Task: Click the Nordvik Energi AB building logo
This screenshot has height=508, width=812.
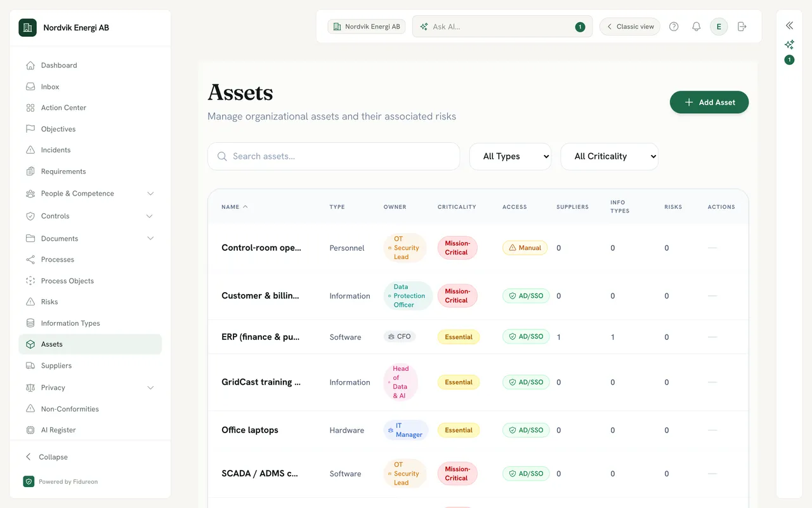Action: [x=27, y=27]
